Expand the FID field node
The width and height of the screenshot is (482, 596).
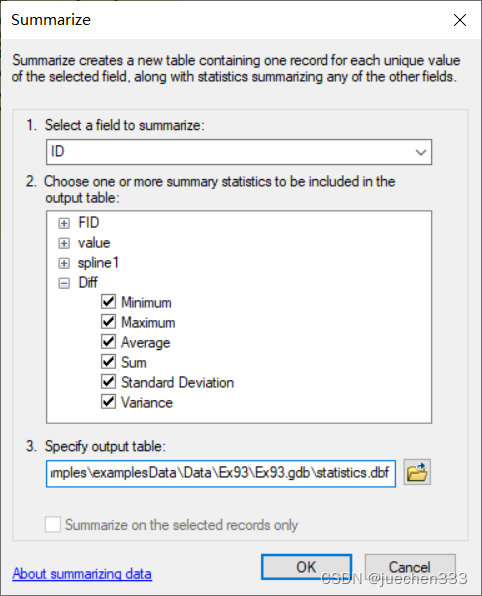(x=64, y=223)
